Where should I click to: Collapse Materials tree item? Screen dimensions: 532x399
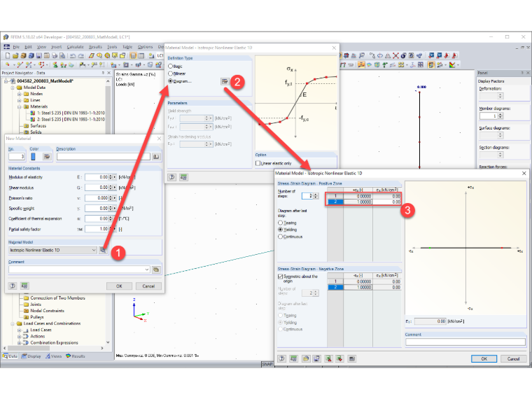point(20,106)
